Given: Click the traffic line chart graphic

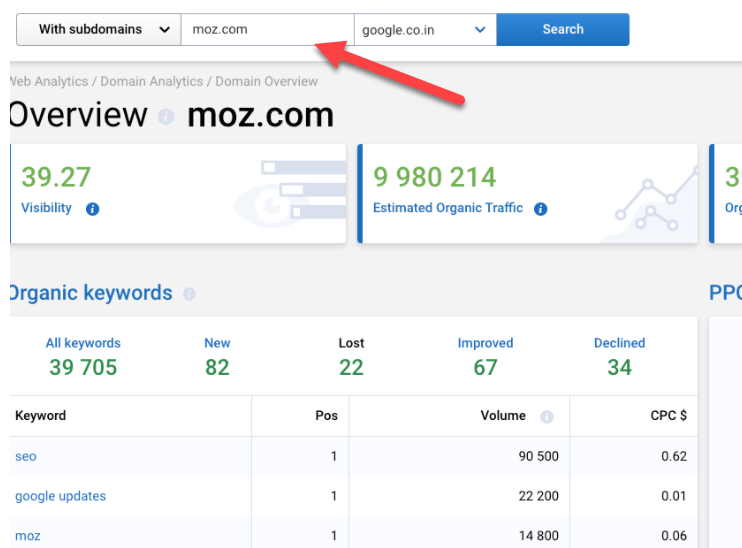Looking at the screenshot, I should [x=650, y=205].
